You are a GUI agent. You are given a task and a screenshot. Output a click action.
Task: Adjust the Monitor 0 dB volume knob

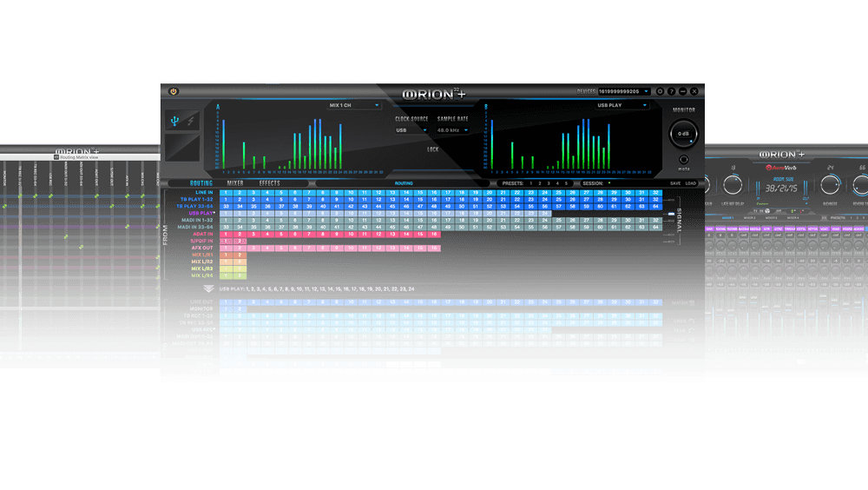pos(684,134)
